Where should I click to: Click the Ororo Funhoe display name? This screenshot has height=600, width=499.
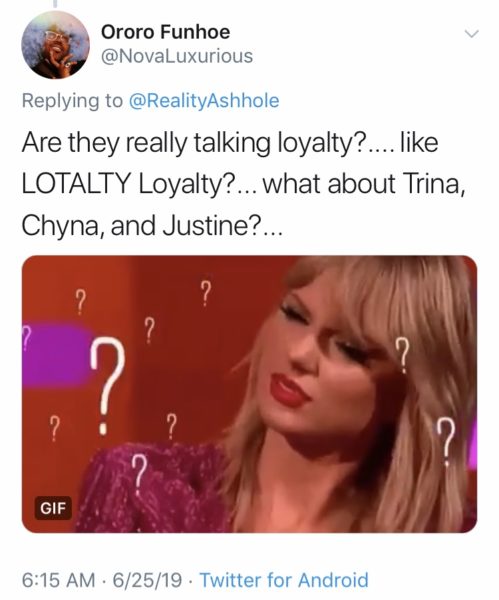pos(165,32)
